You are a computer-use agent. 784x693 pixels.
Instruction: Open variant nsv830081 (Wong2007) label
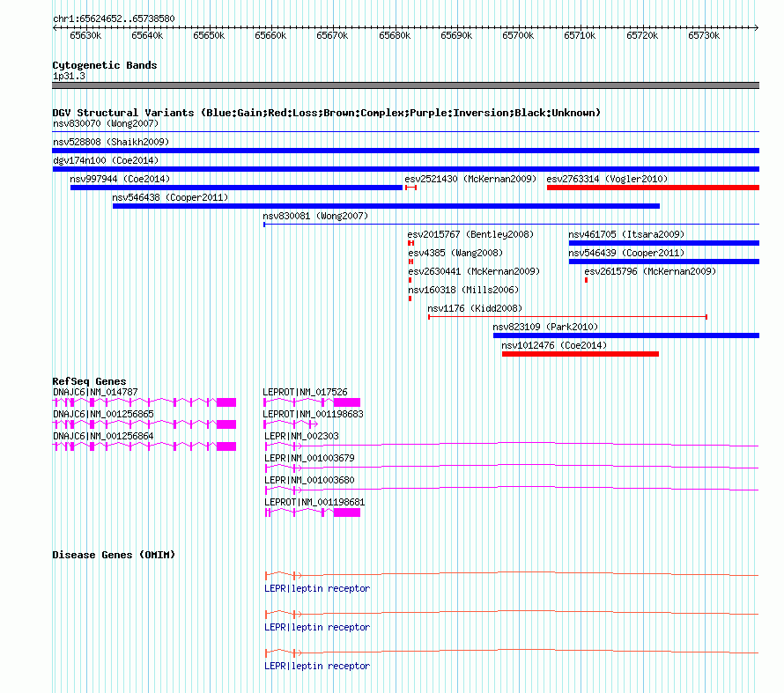[x=315, y=216]
